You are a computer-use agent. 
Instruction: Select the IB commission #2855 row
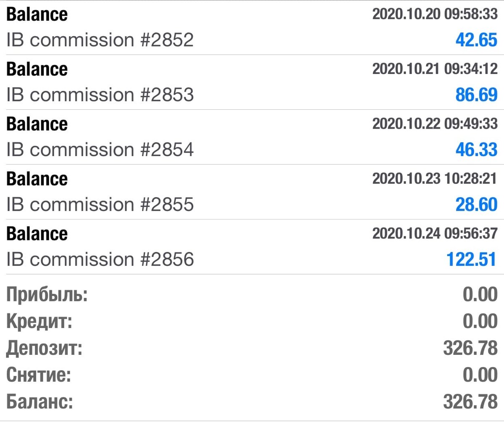pos(100,205)
